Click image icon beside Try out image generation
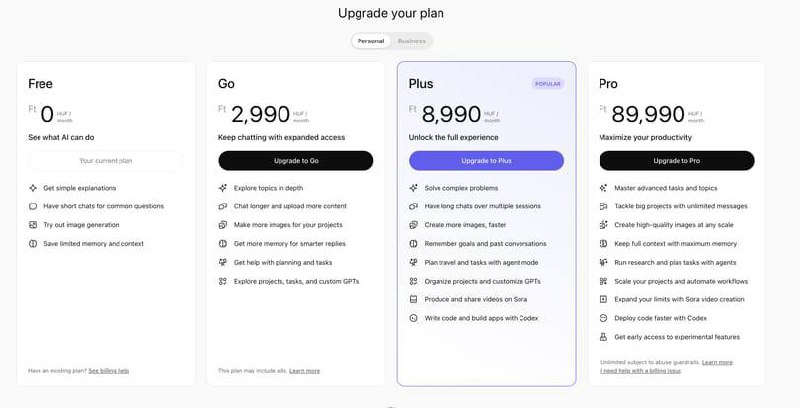This screenshot has height=408, width=800. [x=33, y=225]
